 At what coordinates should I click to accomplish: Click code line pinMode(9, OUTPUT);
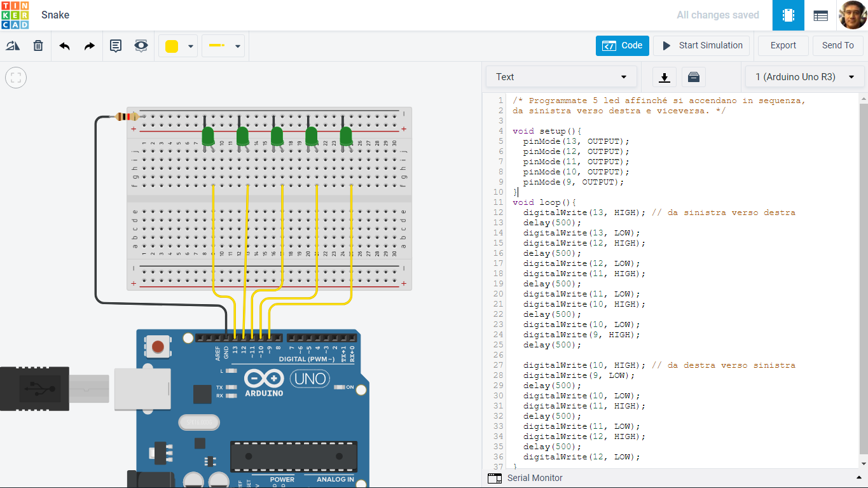click(x=574, y=182)
